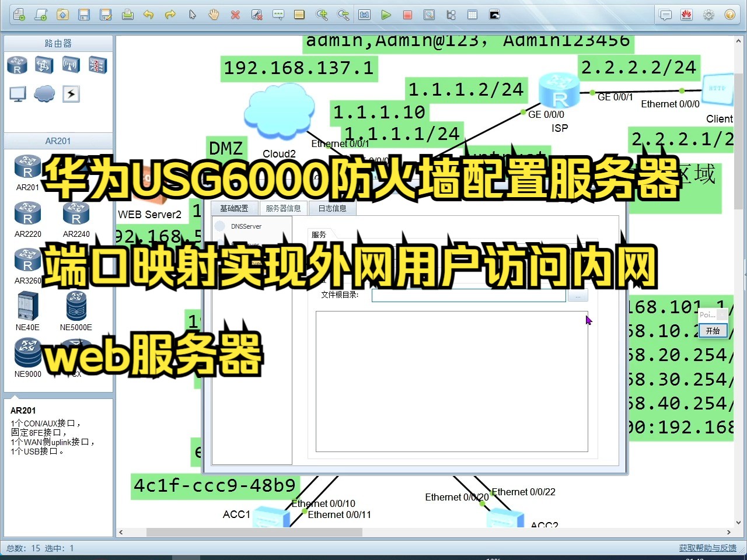Switch to the 基础配置 tab

coord(234,208)
